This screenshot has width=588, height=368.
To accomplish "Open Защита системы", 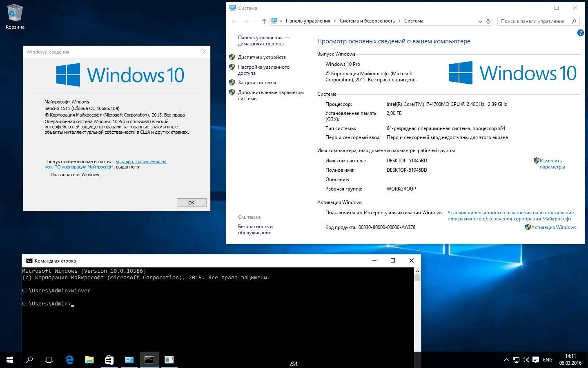I will (257, 83).
